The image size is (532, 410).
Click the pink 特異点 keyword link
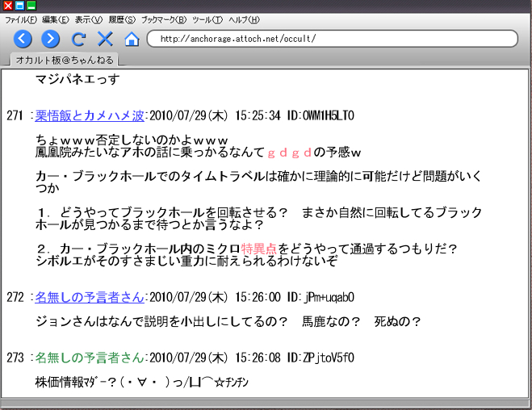pos(259,249)
